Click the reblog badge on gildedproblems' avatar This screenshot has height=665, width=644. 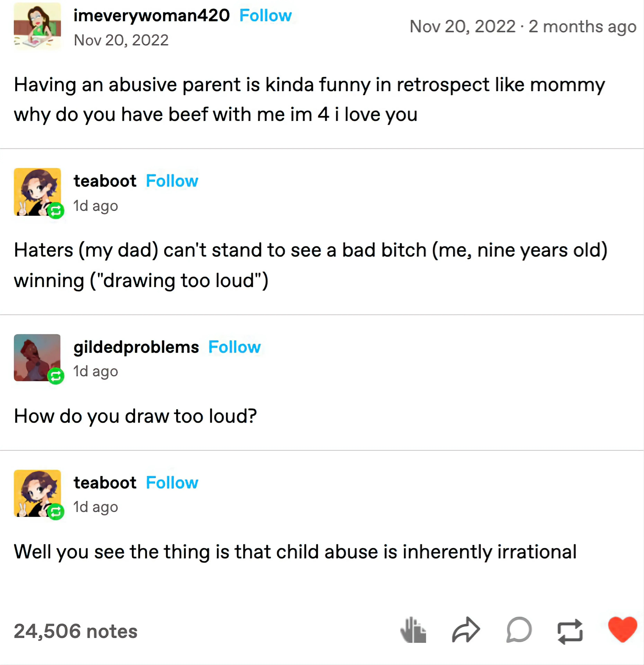pyautogui.click(x=56, y=376)
